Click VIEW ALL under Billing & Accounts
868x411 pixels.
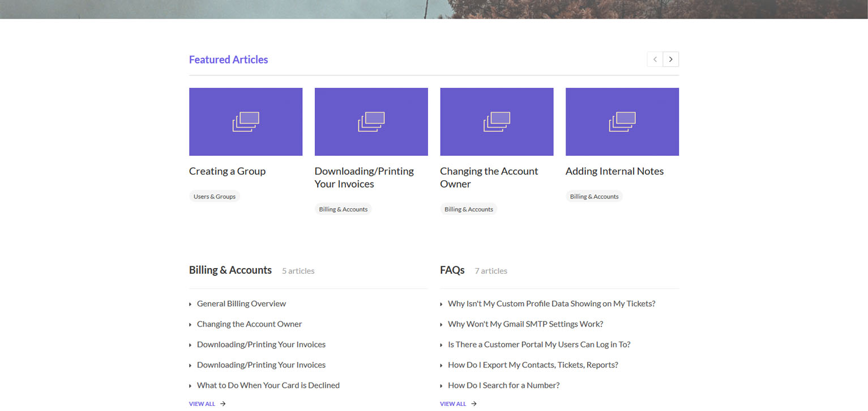[202, 404]
